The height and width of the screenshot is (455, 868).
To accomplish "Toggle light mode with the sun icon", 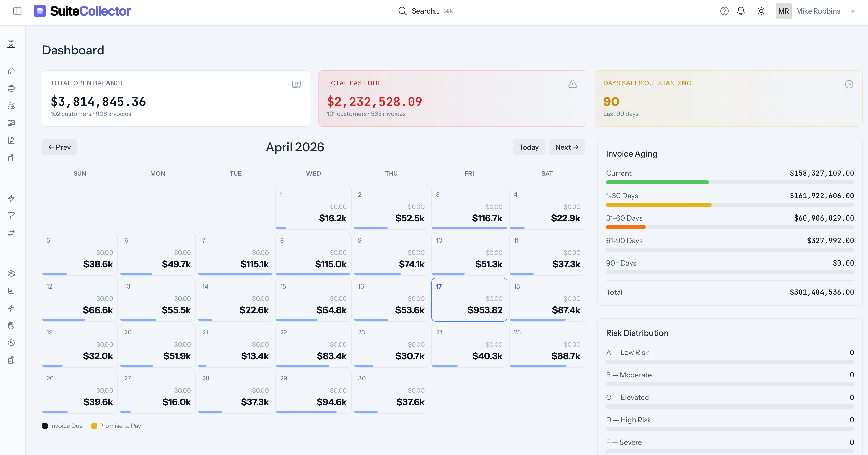I will [761, 11].
